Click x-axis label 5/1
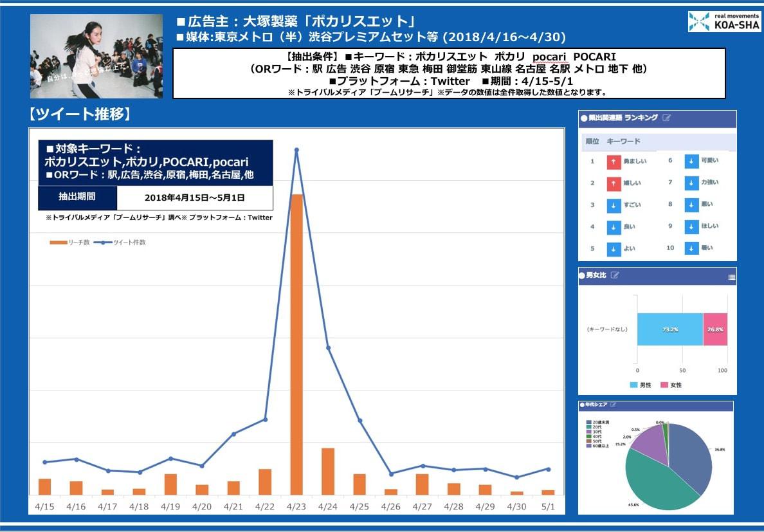 [548, 506]
